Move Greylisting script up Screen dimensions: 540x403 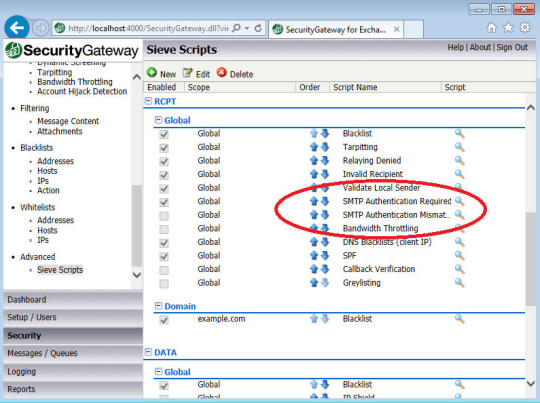[x=314, y=283]
